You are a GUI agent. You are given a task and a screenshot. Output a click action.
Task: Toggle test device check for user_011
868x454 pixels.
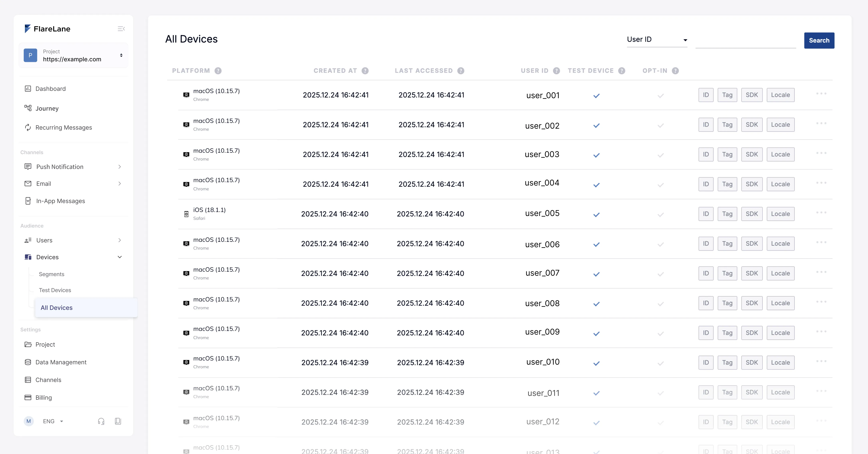coord(596,393)
